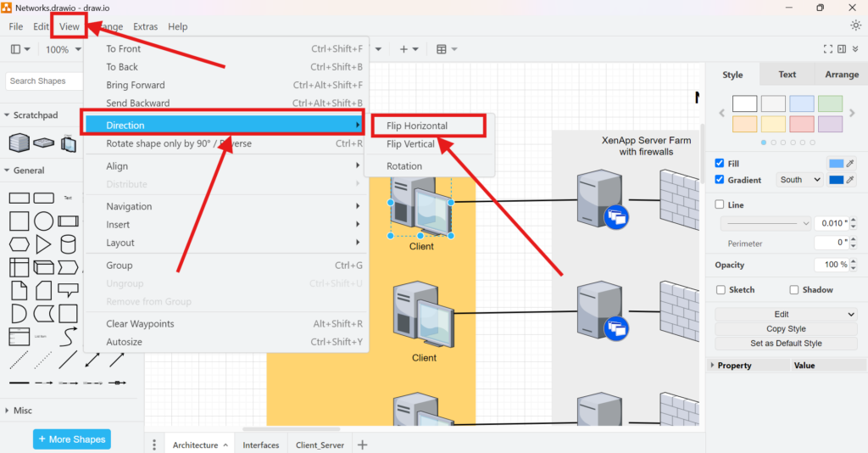The height and width of the screenshot is (453, 868).
Task: Switch to the Interfaces page tab
Action: pos(261,445)
